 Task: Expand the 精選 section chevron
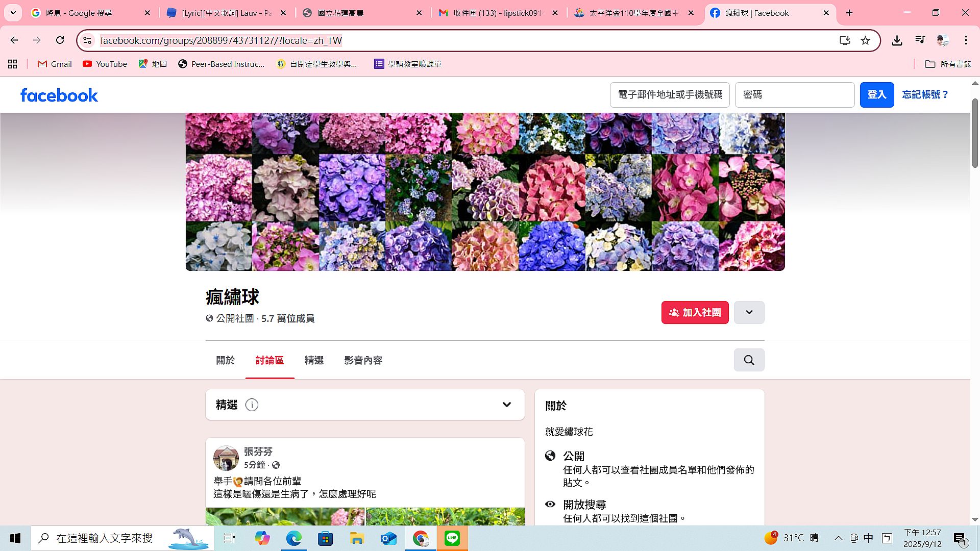coord(506,405)
